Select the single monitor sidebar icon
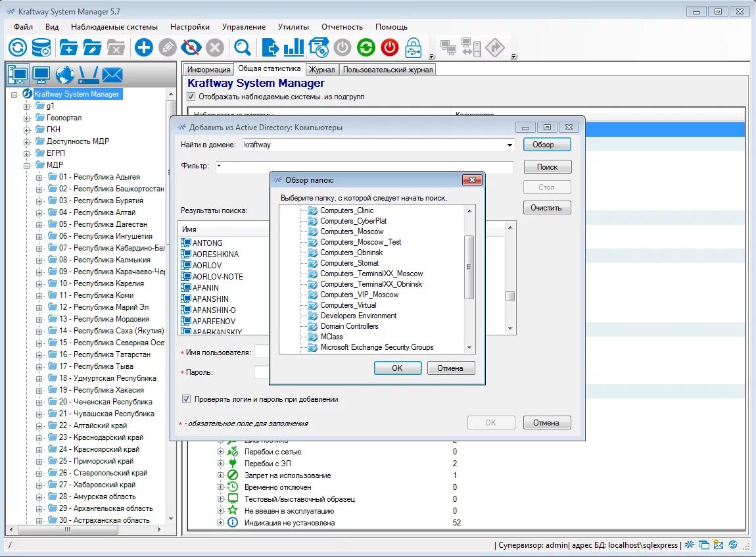756x557 pixels. (41, 74)
